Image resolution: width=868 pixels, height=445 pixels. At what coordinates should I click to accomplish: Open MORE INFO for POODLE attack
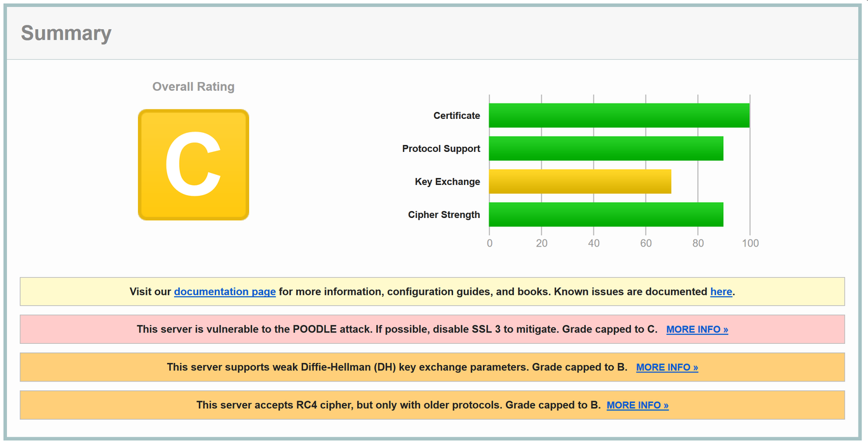(697, 329)
